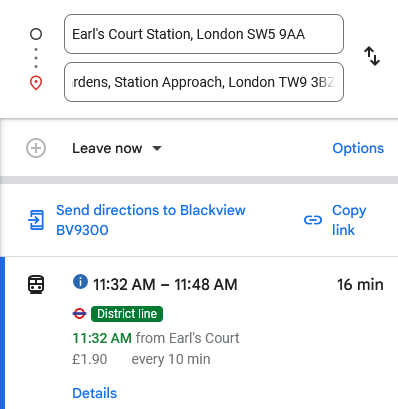Click the origin circle marker icon
Screen dimensions: 398x409
click(x=36, y=34)
